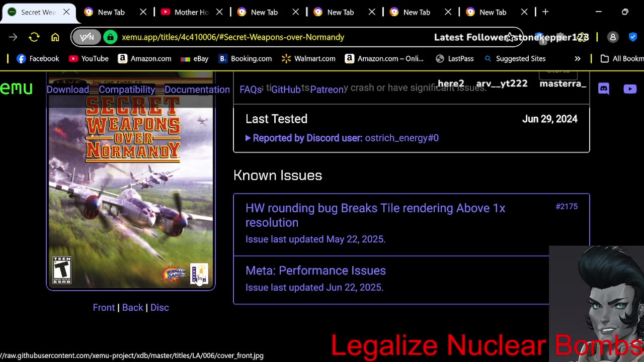This screenshot has width=644, height=362.
Task: Open the Compatibility page link
Action: coord(127,89)
